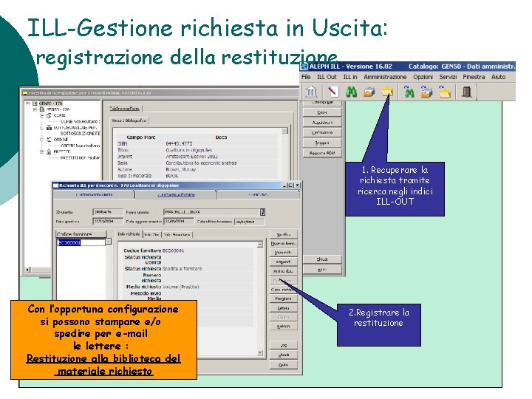Click scroll-up arrow of bibliographic record pane

point(285,131)
